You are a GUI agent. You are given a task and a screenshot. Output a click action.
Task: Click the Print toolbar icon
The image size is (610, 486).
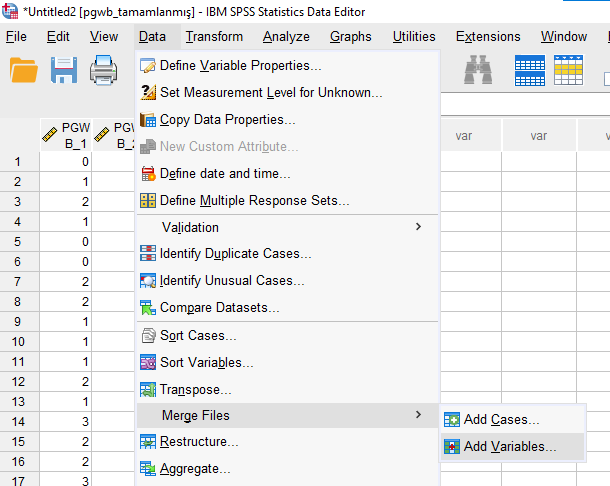click(103, 70)
